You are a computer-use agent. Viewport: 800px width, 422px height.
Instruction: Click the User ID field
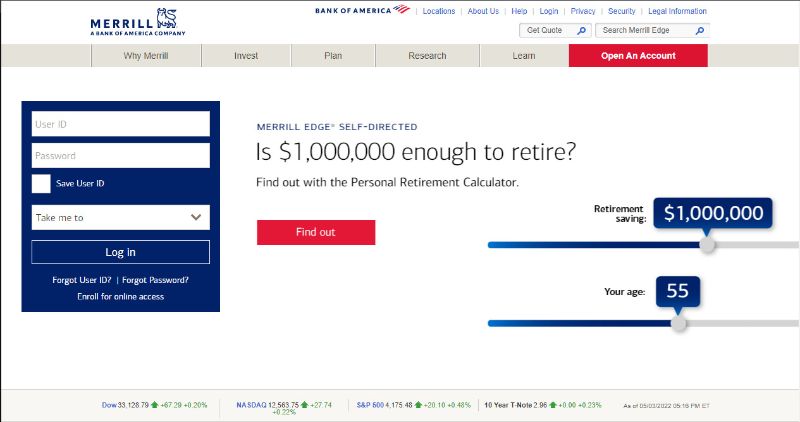120,124
